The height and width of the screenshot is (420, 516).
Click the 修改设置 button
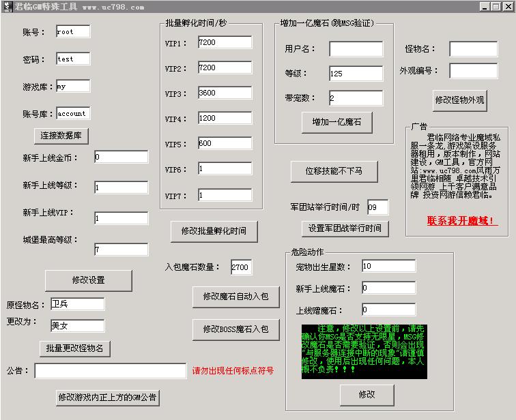point(88,280)
